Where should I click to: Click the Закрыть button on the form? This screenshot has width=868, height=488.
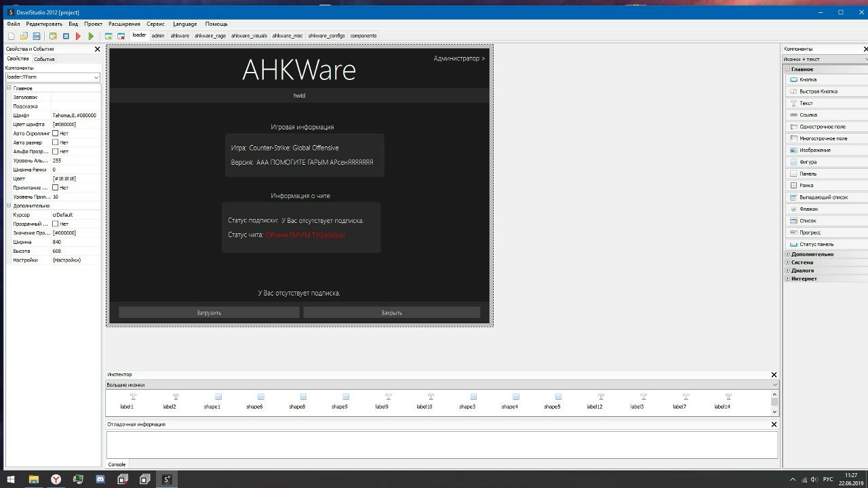click(391, 312)
